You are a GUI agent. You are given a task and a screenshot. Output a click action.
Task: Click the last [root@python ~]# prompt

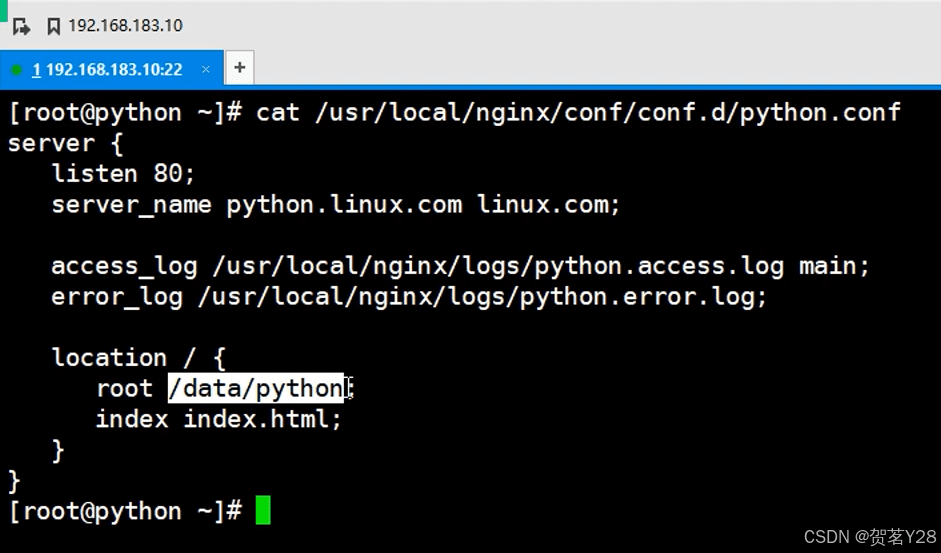(x=125, y=511)
